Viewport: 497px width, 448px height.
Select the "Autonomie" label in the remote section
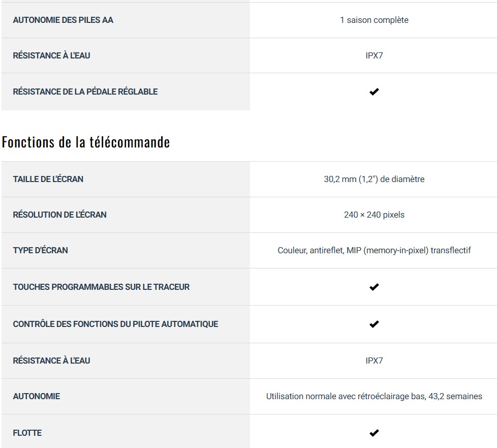pos(37,396)
